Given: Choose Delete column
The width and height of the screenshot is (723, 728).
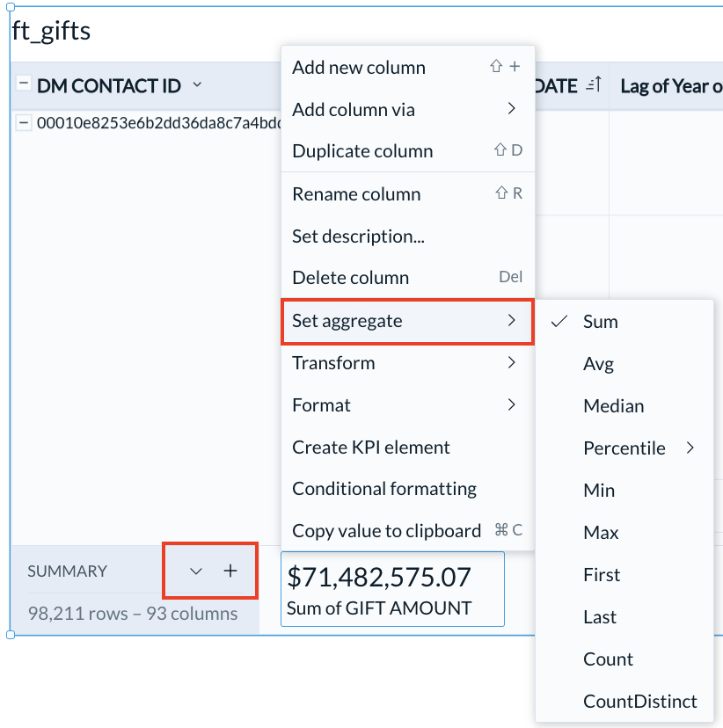Looking at the screenshot, I should pyautogui.click(x=408, y=278).
